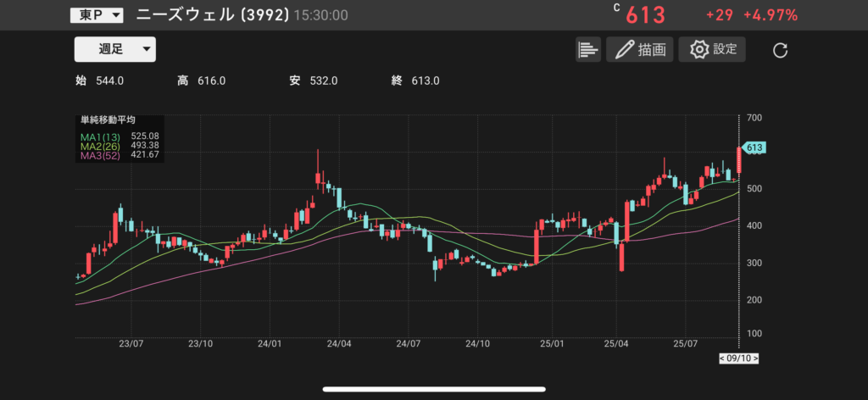The height and width of the screenshot is (400, 868).
Task: Open the 描画 drawing tool
Action: [x=639, y=50]
